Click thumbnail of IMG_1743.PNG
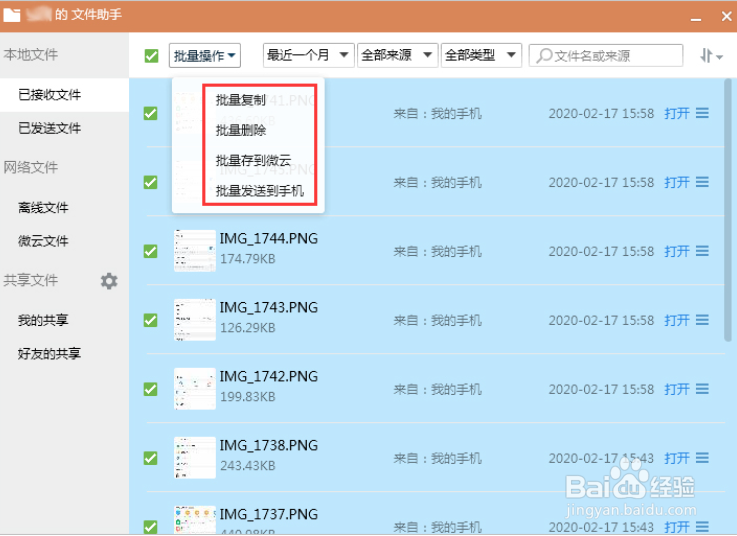 pos(195,320)
